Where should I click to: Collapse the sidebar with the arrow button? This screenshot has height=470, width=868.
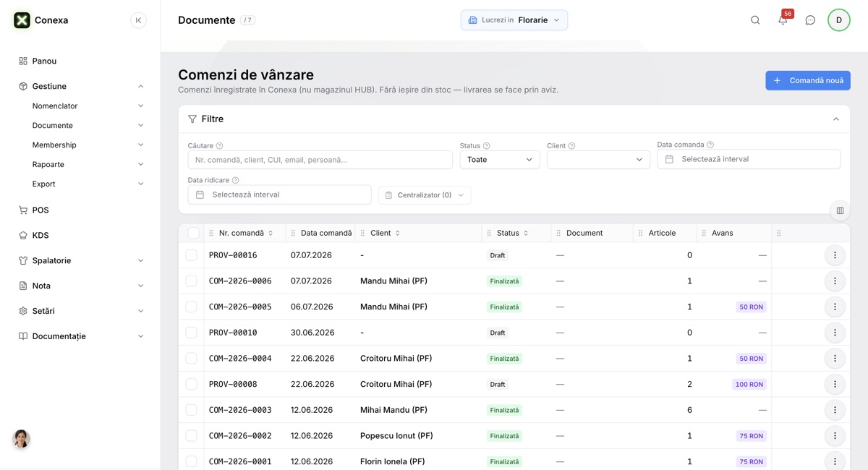point(138,20)
